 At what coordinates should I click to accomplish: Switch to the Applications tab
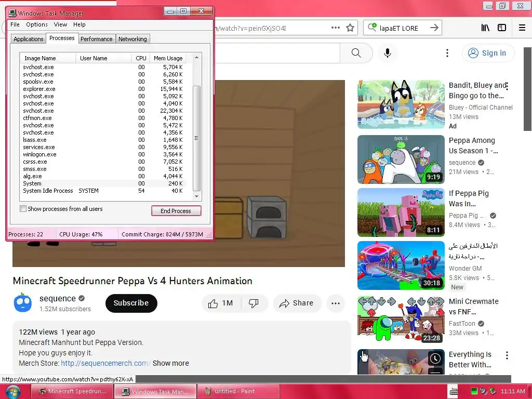(28, 39)
